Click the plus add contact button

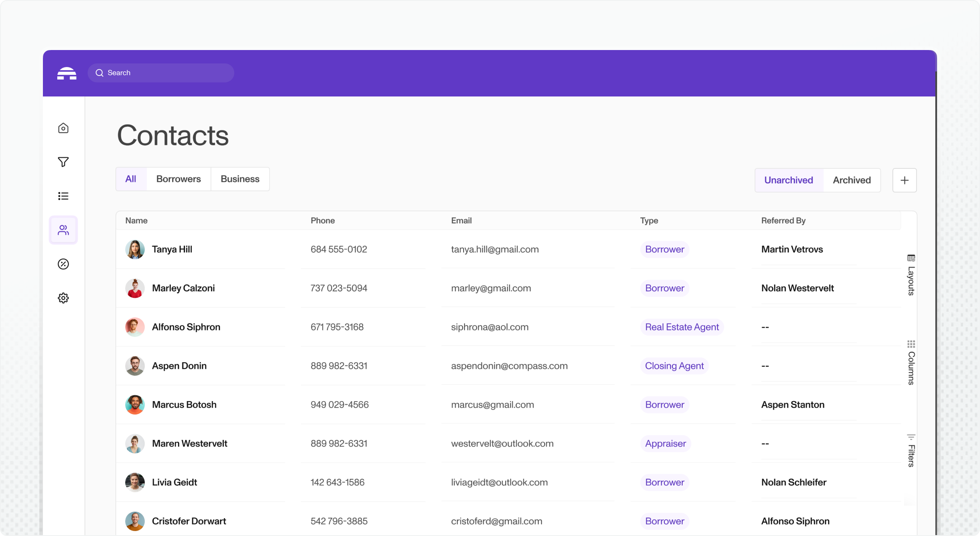904,180
